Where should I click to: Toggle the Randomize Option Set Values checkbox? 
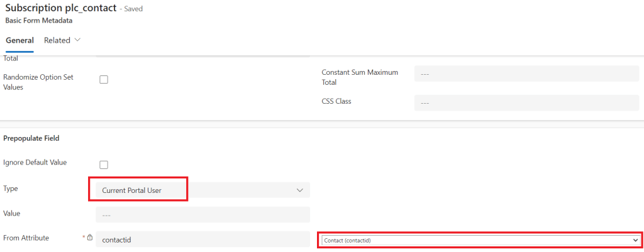(104, 80)
